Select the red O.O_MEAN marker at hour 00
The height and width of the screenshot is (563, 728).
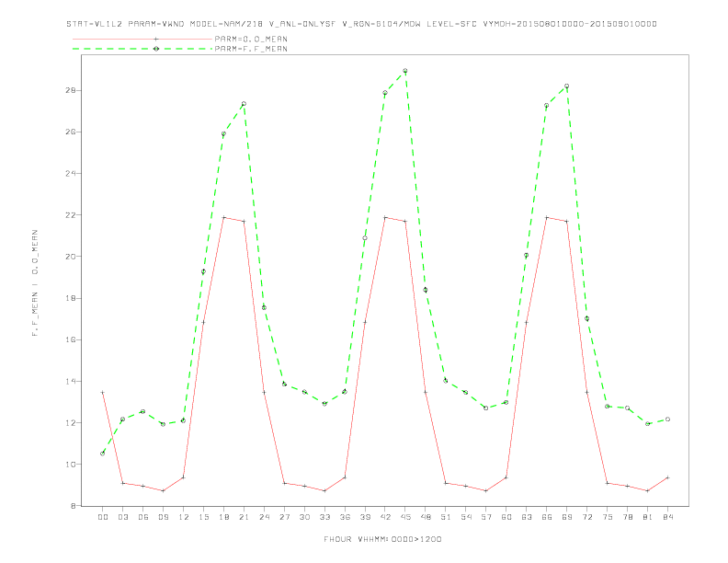click(x=103, y=393)
